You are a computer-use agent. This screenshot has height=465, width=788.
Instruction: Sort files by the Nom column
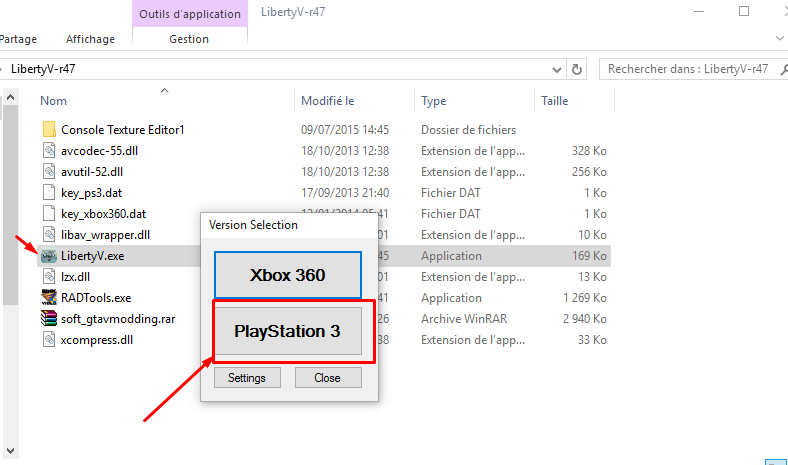tap(53, 101)
